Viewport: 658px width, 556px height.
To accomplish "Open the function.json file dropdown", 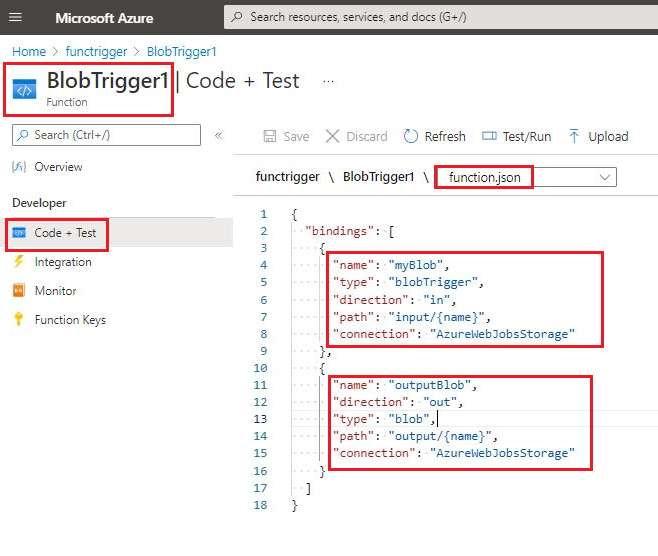I will pyautogui.click(x=527, y=178).
